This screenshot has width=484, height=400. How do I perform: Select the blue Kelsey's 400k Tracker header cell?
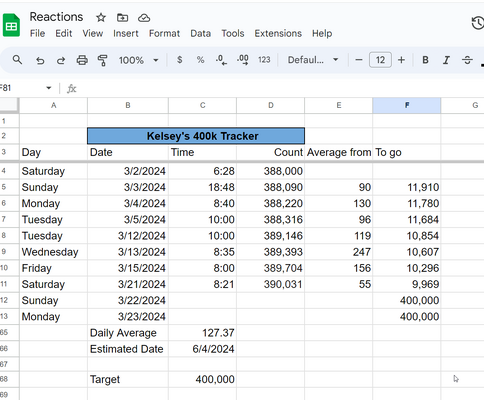(196, 136)
